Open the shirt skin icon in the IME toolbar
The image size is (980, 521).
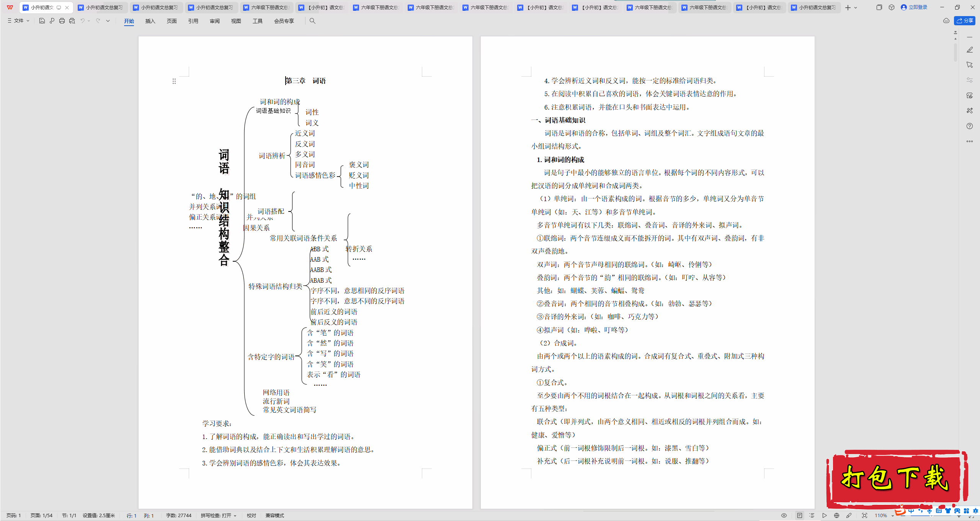click(948, 511)
